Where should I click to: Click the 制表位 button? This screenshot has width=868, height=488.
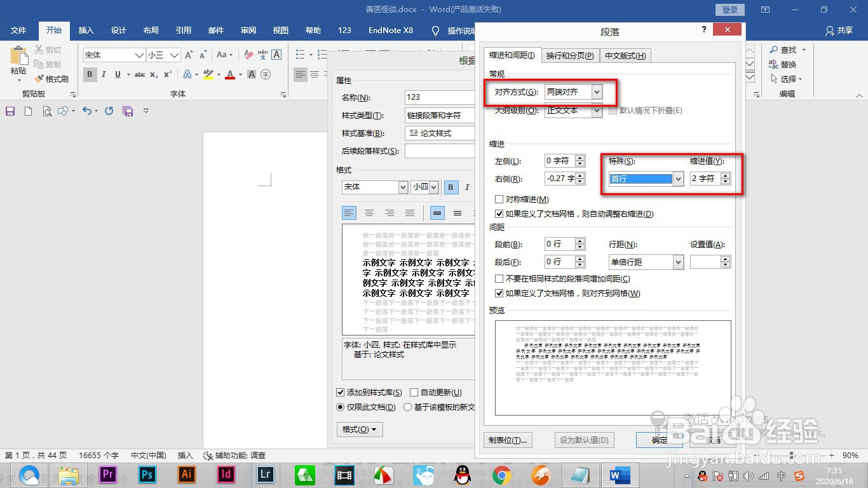point(508,440)
